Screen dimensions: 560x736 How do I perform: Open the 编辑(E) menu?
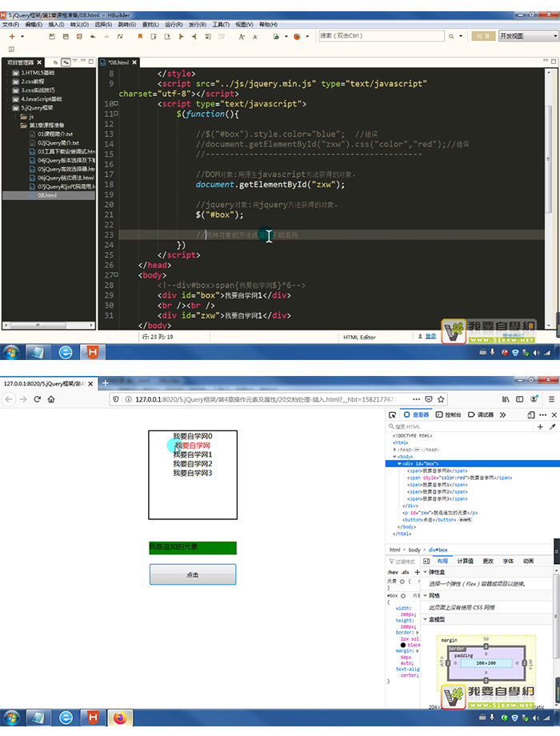34,25
